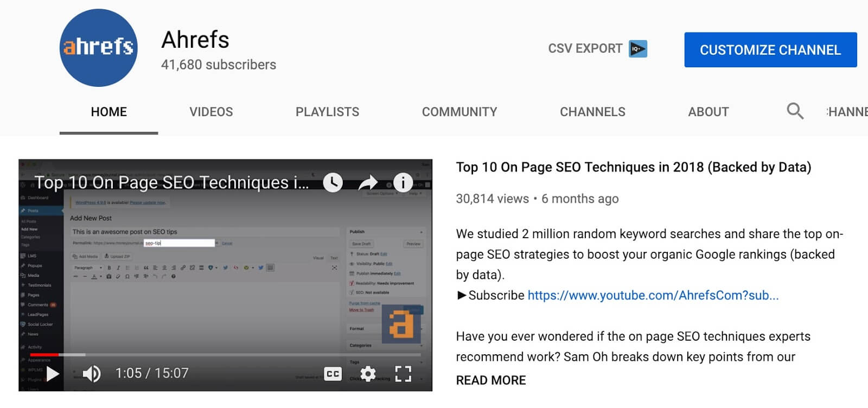Image resolution: width=868 pixels, height=408 pixels.
Task: Mute the video using the speaker icon
Action: pyautogui.click(x=91, y=373)
